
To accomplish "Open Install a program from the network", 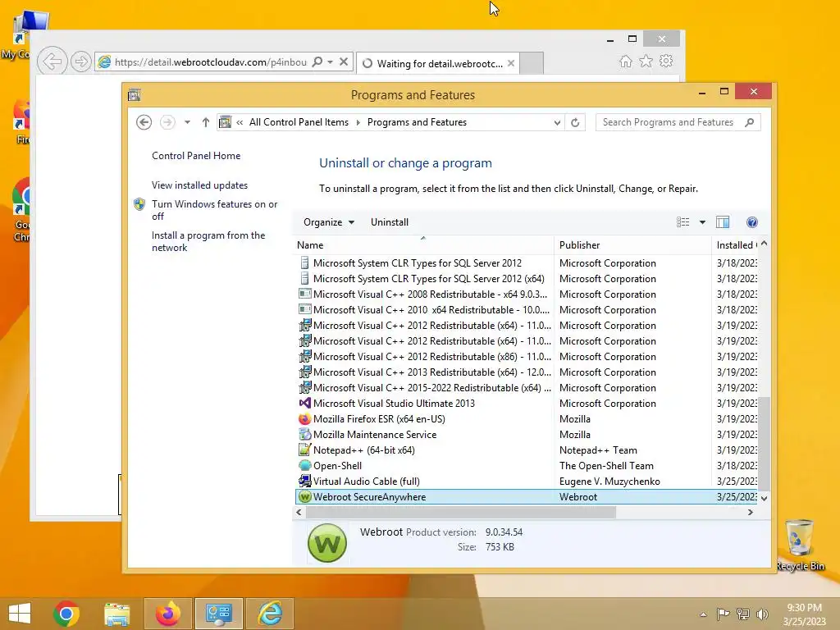I will point(208,242).
